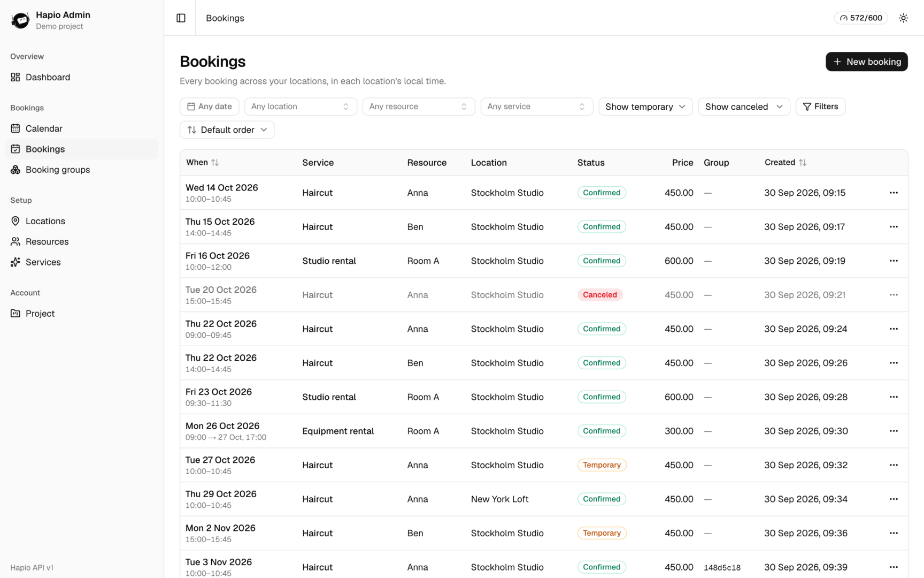Open row actions for canceled Tue 20 Oct booking
This screenshot has height=578, width=924.
(x=894, y=295)
